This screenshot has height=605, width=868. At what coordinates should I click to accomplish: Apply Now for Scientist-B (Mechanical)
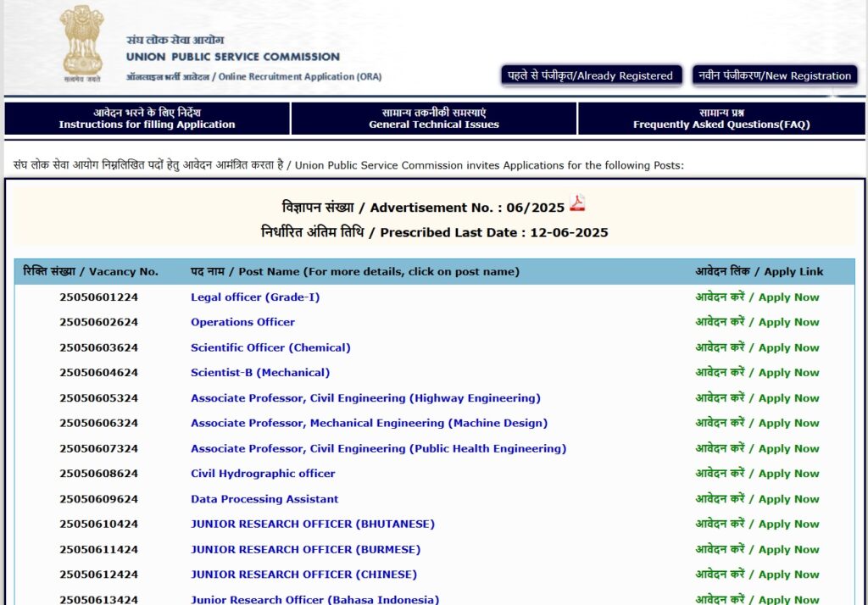pos(757,373)
